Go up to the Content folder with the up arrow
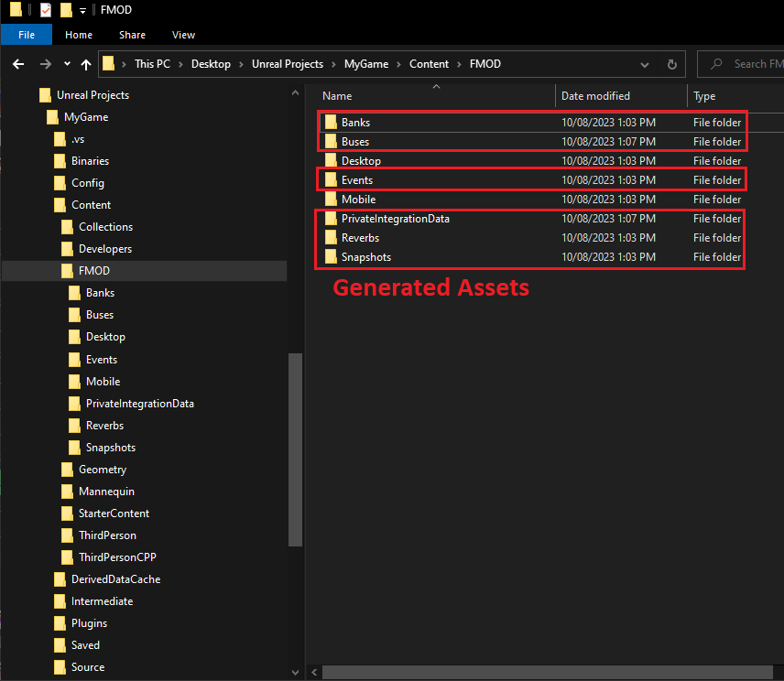The width and height of the screenshot is (784, 681). 85,64
